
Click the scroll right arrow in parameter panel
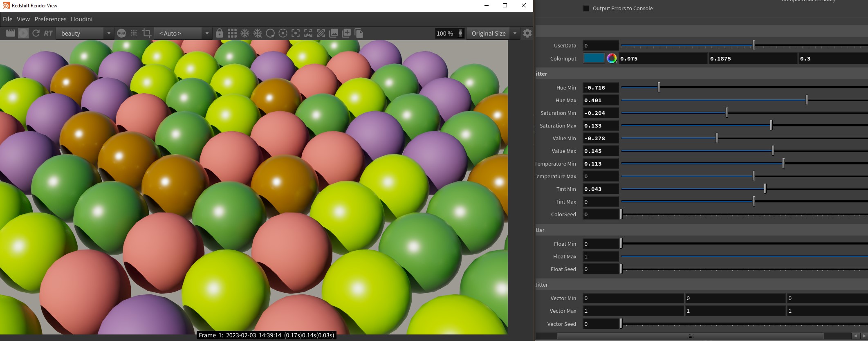864,336
